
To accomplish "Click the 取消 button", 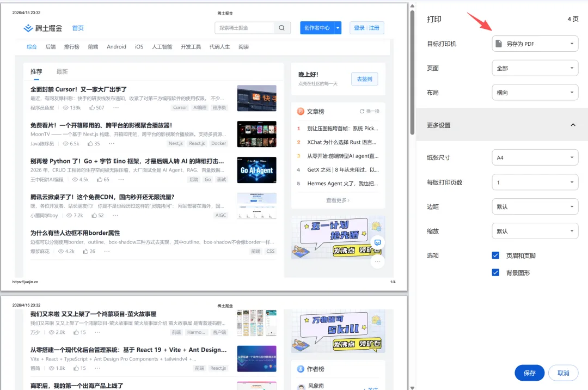I will pos(563,373).
